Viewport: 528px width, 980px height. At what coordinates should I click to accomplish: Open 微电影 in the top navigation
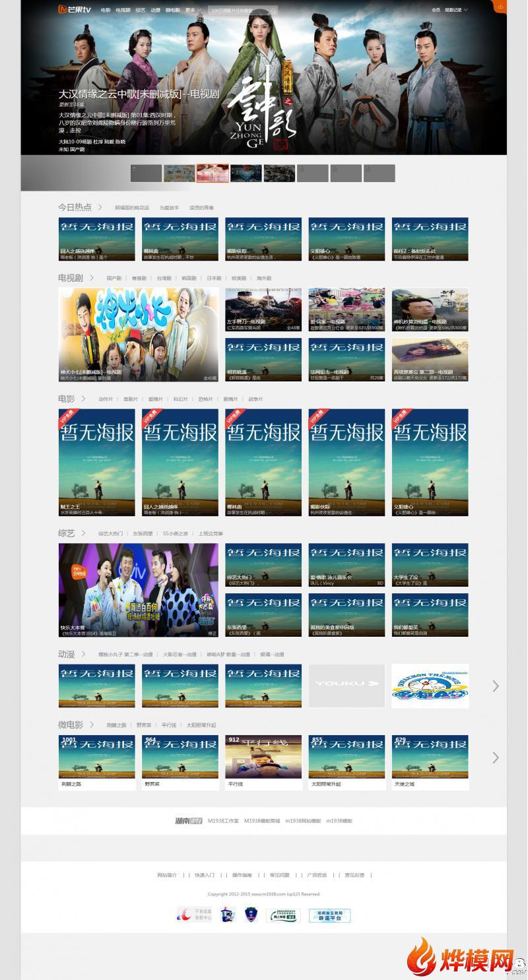pyautogui.click(x=172, y=11)
